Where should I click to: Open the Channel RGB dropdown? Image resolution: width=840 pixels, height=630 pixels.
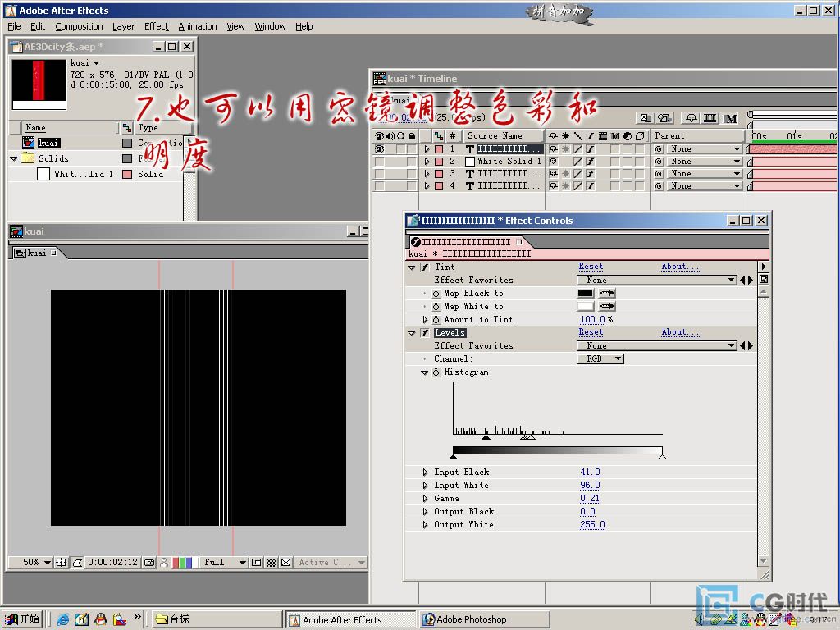[x=600, y=359]
